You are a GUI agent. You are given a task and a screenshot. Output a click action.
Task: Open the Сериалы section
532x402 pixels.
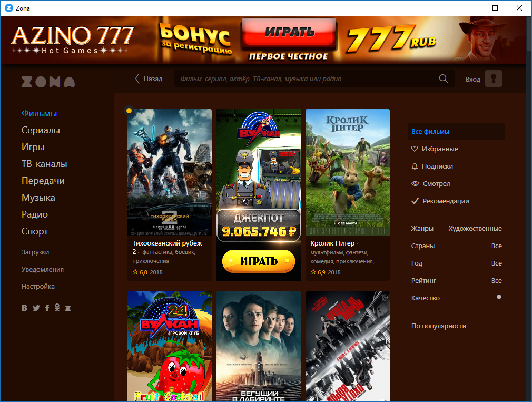pos(41,130)
